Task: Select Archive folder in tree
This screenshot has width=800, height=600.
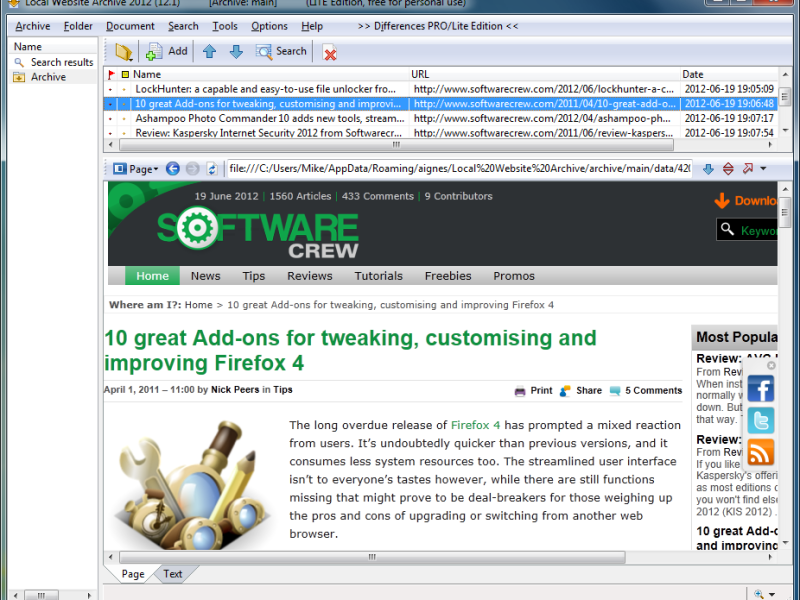Action: pos(48,77)
